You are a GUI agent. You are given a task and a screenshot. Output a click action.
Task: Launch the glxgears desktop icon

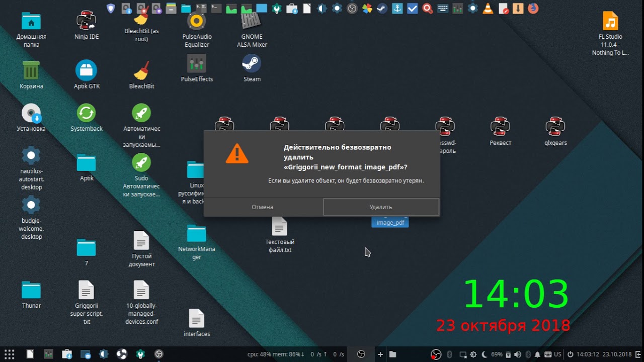[x=555, y=127]
